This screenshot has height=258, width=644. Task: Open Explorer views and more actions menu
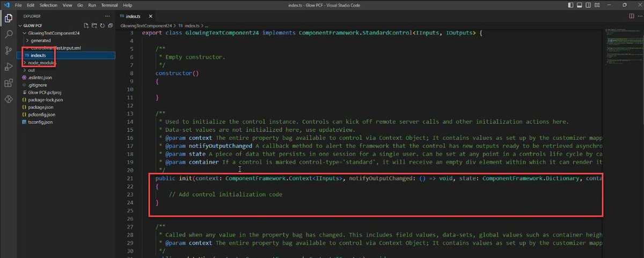tap(107, 16)
